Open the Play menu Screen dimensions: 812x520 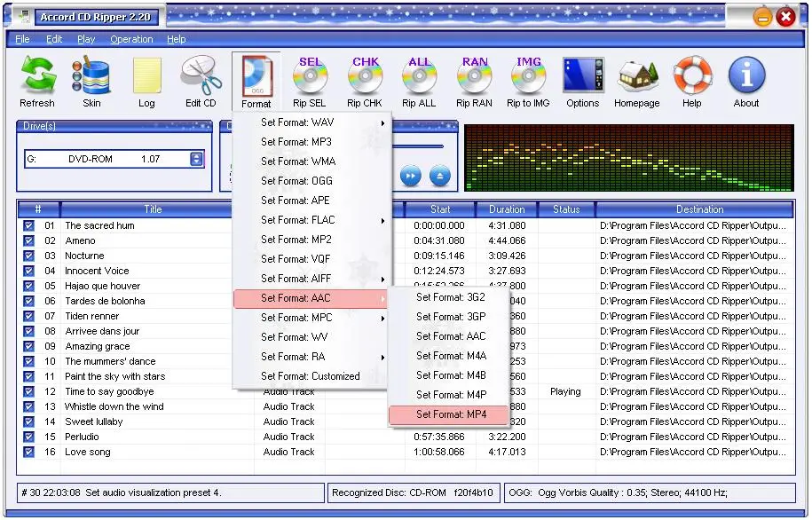[86, 39]
